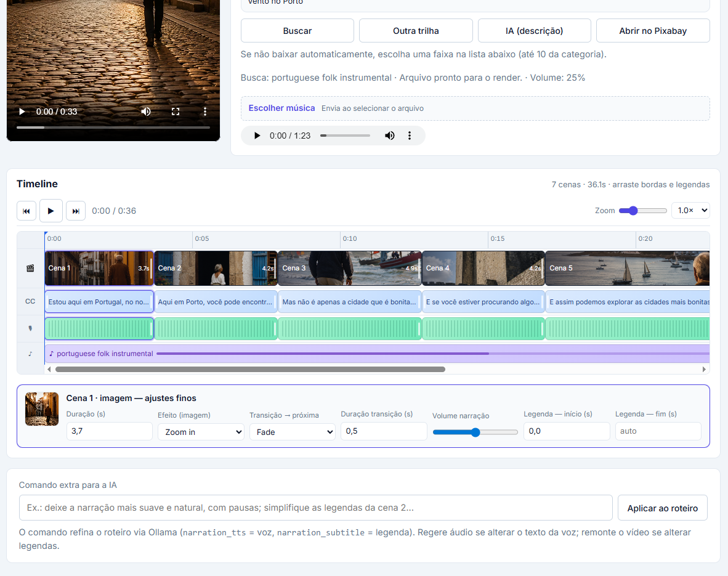Adjust the timeline Zoom slider
Screen dimensions: 728x576
tap(642, 211)
